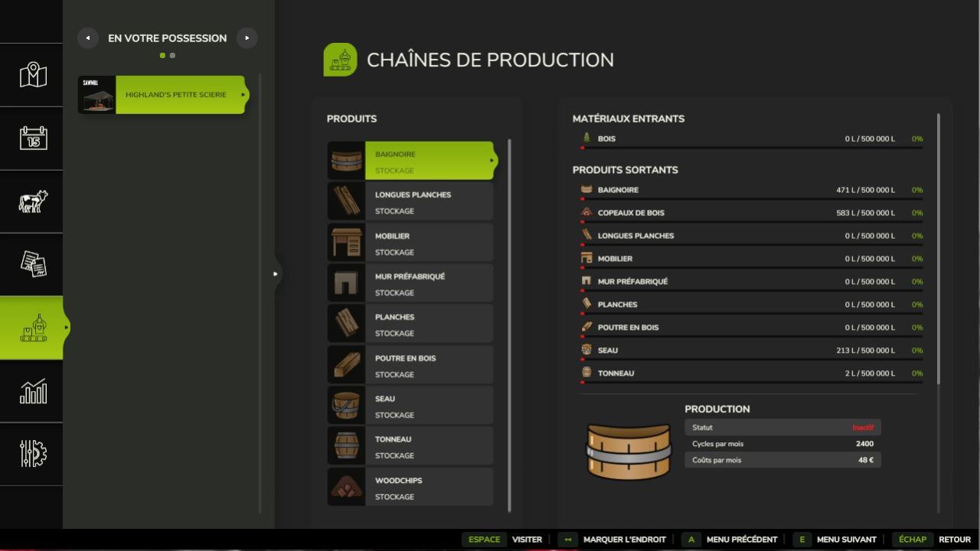Image resolution: width=980 pixels, height=551 pixels.
Task: Go to previous page with left arrow
Action: point(88,38)
